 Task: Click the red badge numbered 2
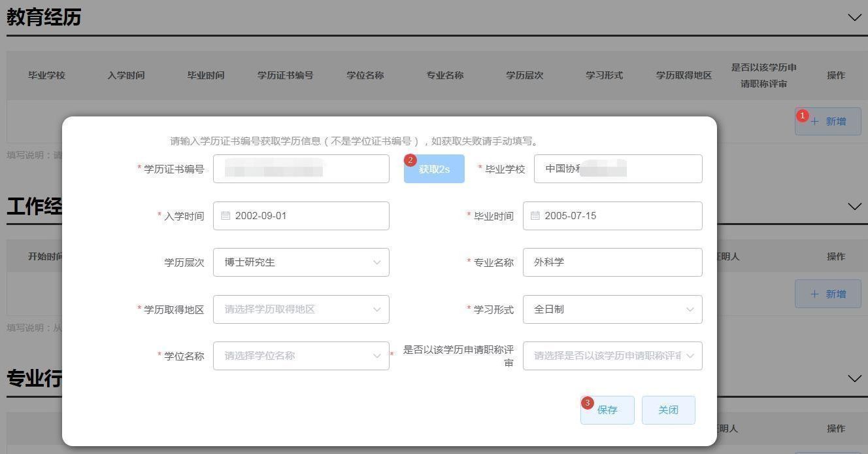tap(410, 160)
